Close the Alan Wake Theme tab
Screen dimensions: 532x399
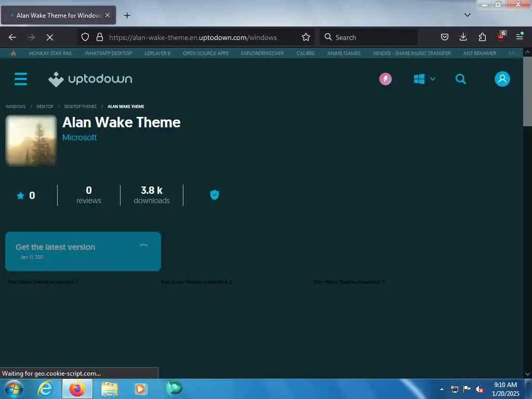coord(108,15)
